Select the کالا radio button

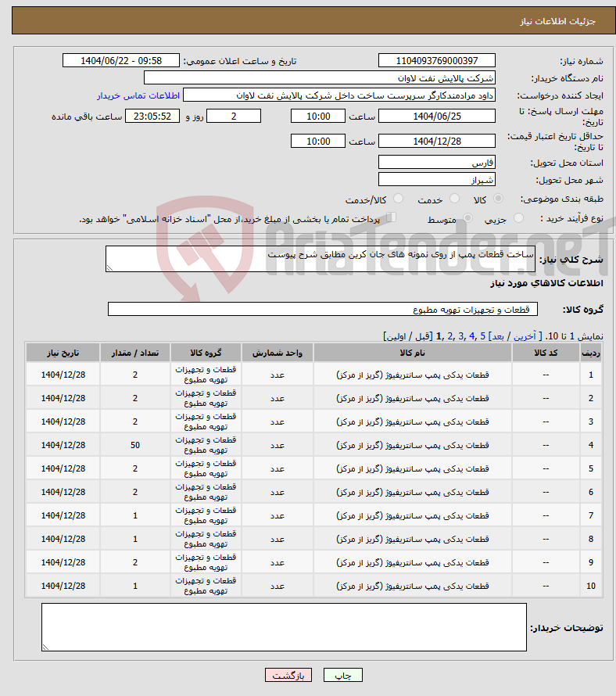pyautogui.click(x=499, y=199)
